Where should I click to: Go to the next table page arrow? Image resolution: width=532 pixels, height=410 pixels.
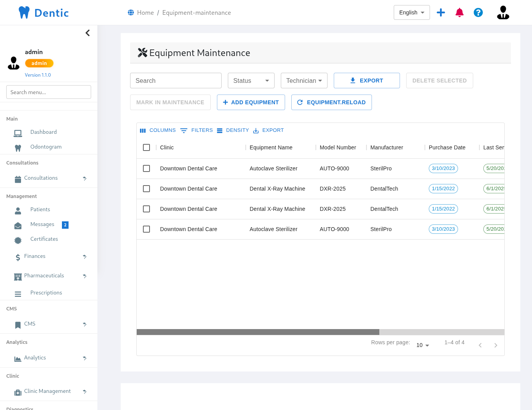pyautogui.click(x=495, y=345)
